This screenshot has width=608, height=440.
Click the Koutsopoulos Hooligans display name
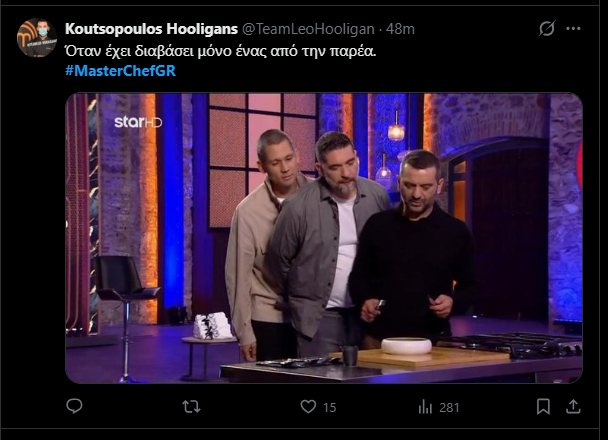point(151,29)
